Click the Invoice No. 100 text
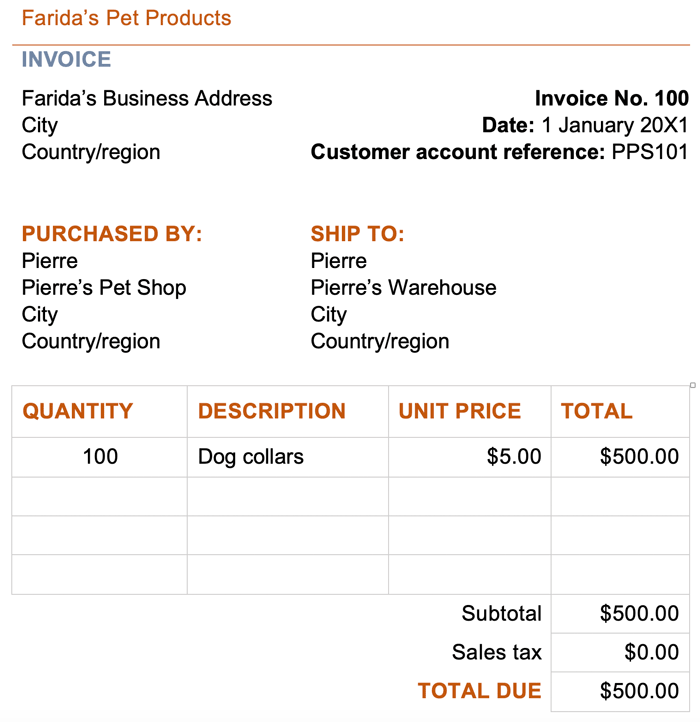 point(611,98)
